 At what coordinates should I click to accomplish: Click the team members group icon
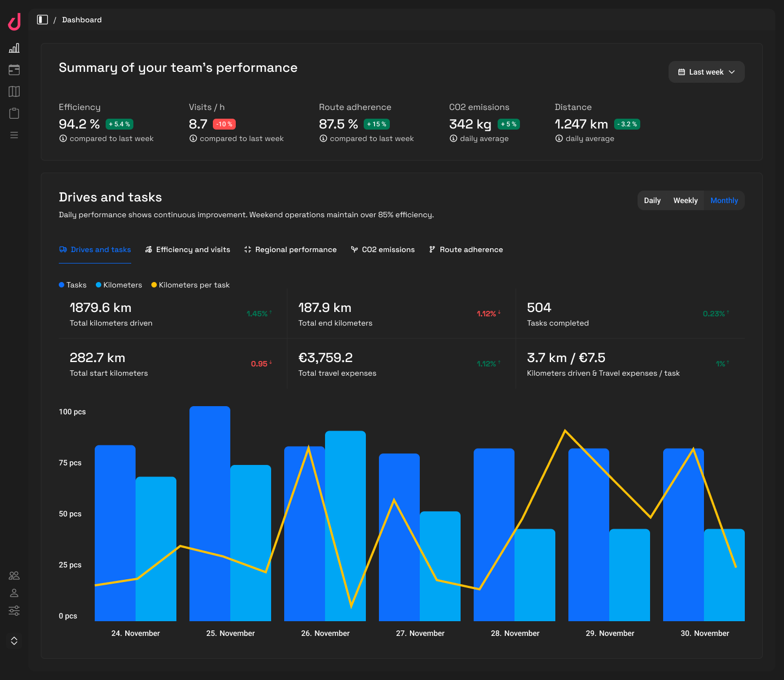(14, 575)
